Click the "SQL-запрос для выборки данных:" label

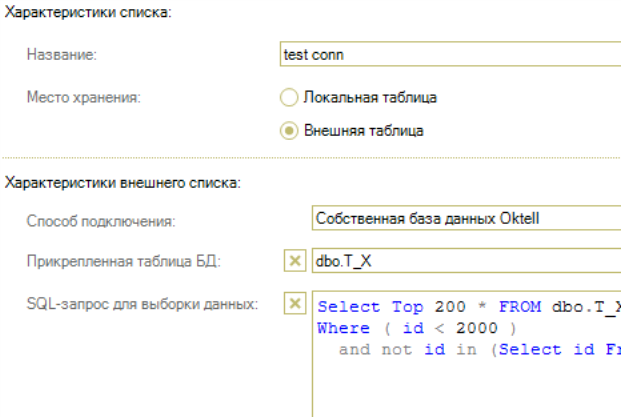click(x=127, y=304)
